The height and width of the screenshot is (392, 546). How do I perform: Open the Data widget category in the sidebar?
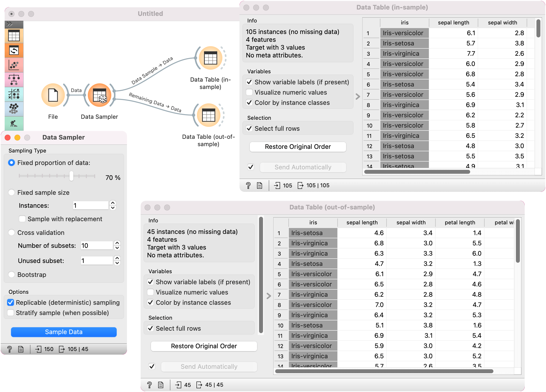click(x=14, y=35)
